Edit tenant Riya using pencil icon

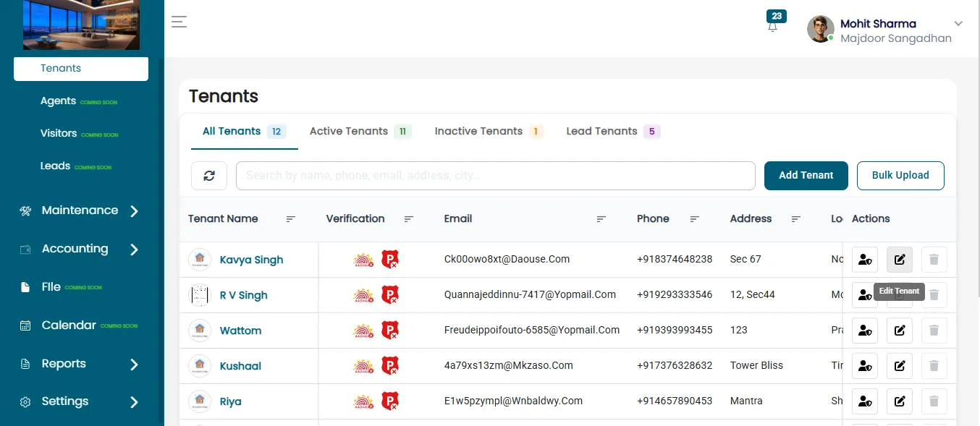pos(900,401)
